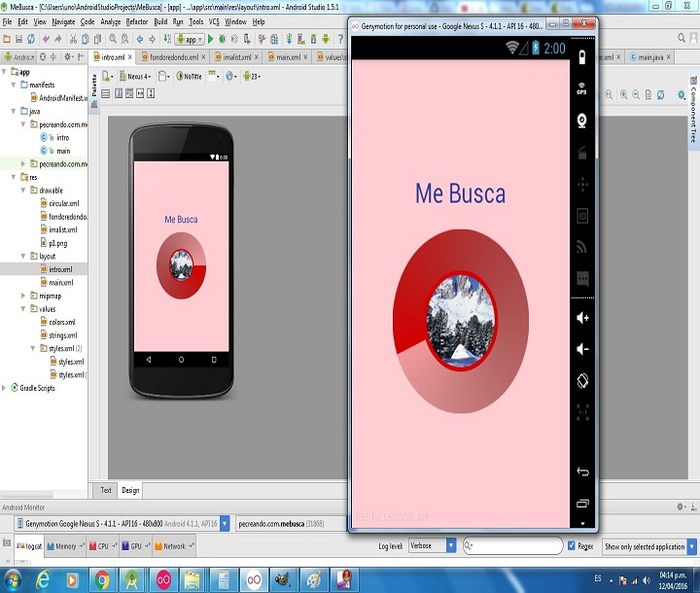This screenshot has width=700, height=593.
Task: Select circular.xml in drawable
Action: click(60, 203)
